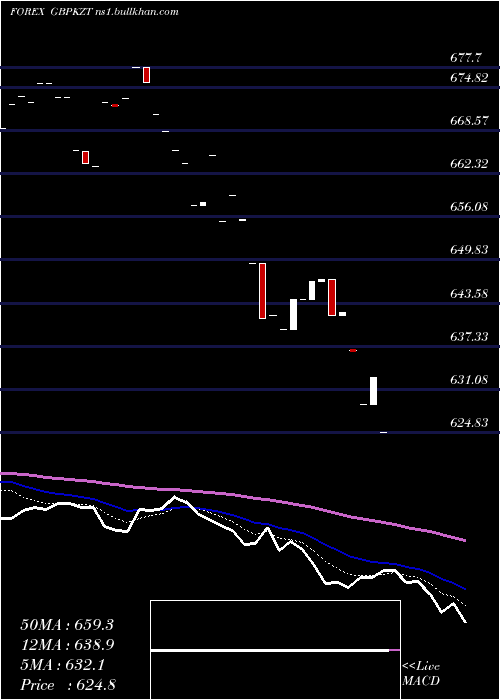Click the 674.82 price level label
Screen dimensions: 500x700
click(469, 78)
